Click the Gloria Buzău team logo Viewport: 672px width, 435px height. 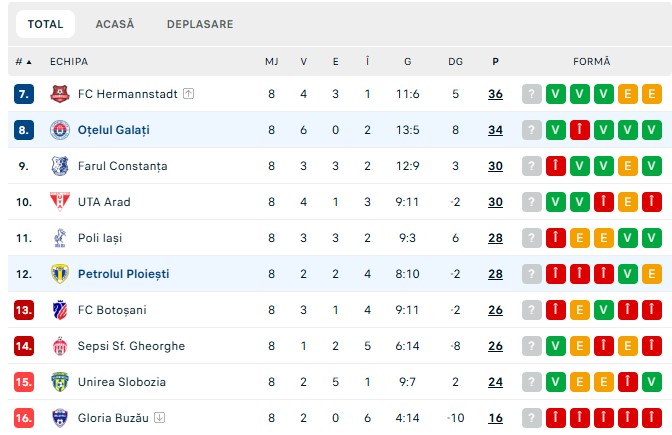click(60, 418)
